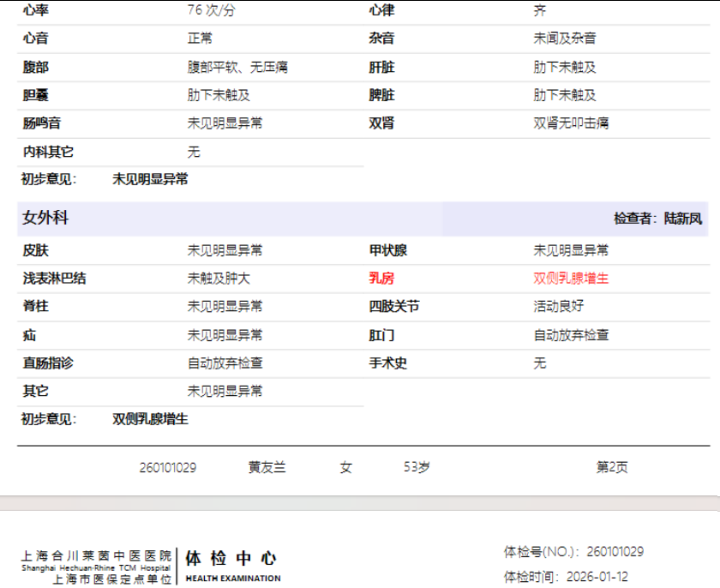Select the 心律 field label

[x=381, y=10]
